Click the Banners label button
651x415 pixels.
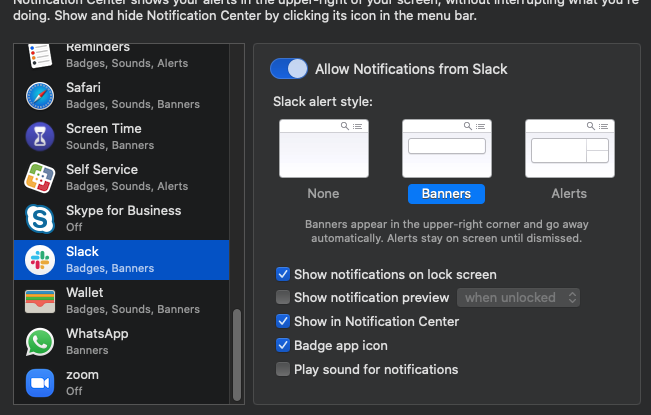point(446,194)
